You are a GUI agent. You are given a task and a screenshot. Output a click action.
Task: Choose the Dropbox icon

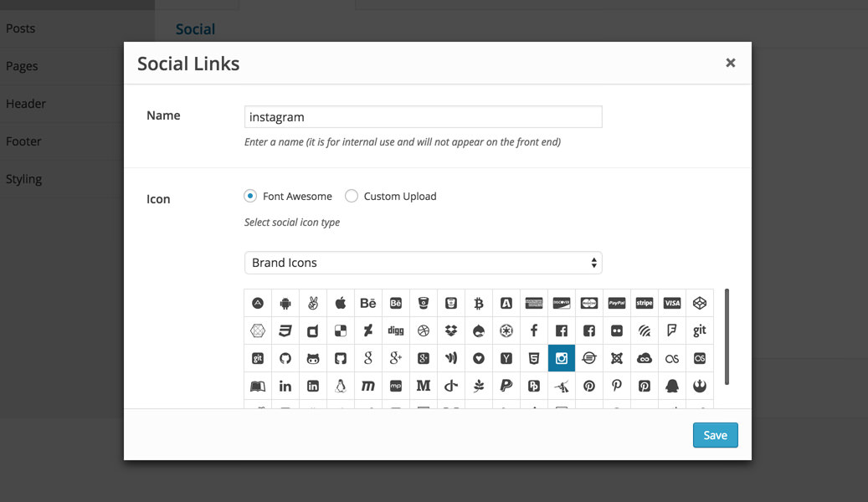(451, 330)
